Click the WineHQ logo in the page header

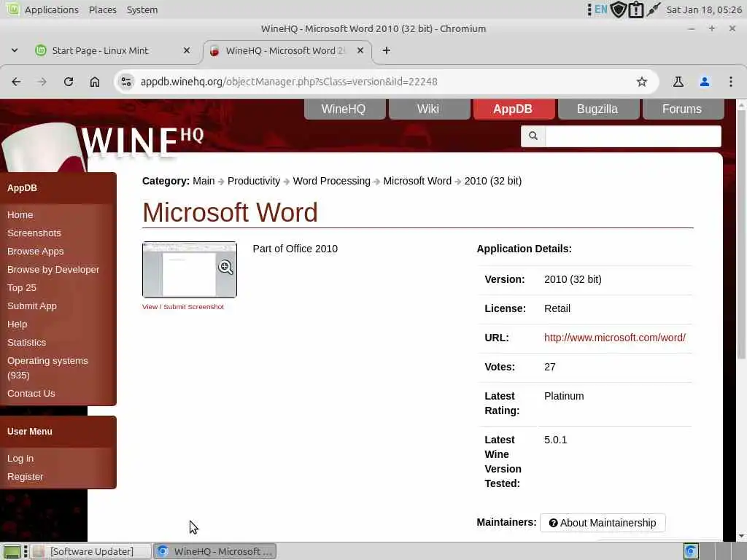142,141
